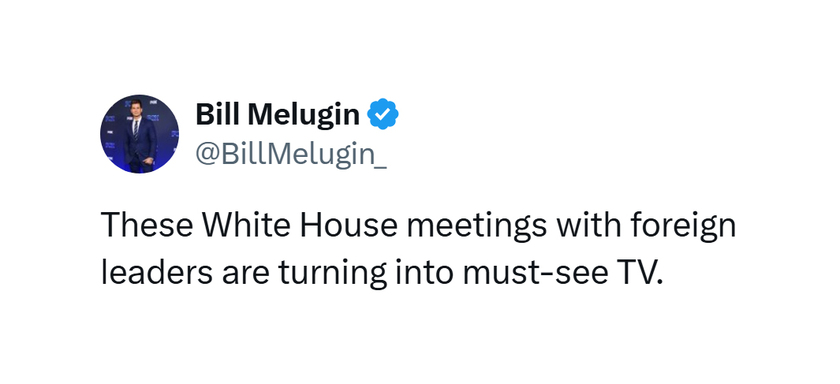Click the word 'These' starting the tweet

pyautogui.click(x=147, y=225)
